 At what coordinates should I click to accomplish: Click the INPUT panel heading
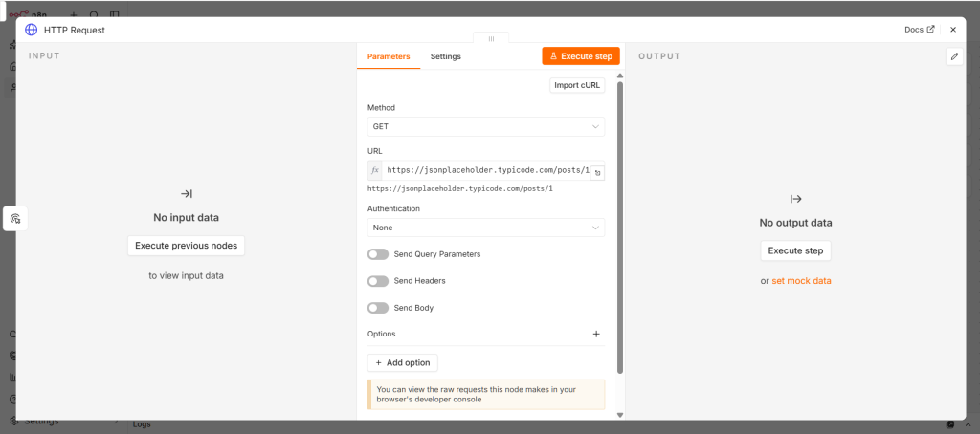[44, 55]
